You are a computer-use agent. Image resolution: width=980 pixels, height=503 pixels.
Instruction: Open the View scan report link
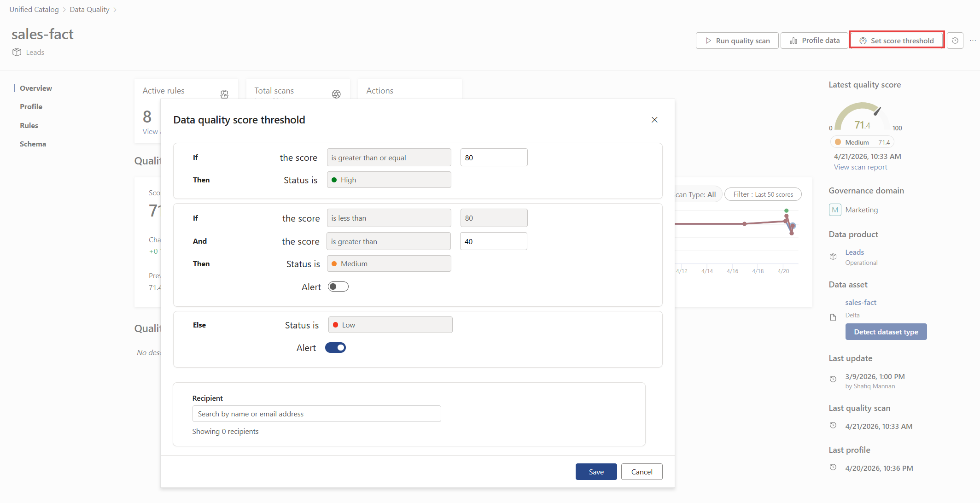point(860,167)
